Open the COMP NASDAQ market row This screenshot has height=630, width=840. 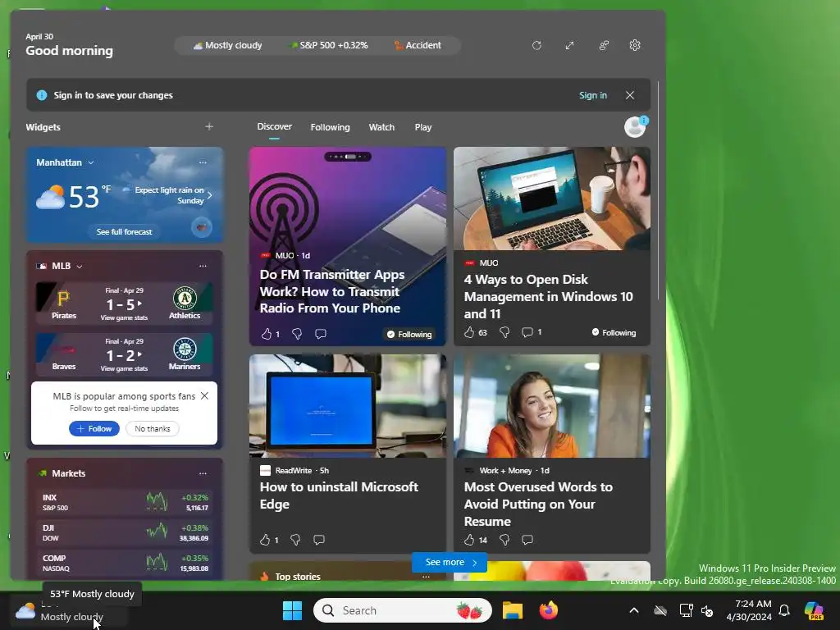125,563
